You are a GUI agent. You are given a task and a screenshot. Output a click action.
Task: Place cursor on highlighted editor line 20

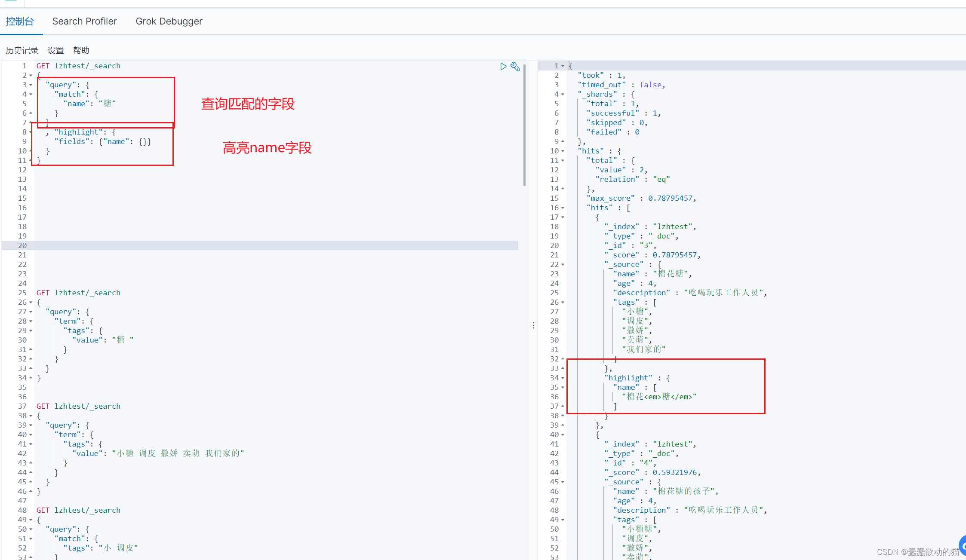click(x=276, y=245)
